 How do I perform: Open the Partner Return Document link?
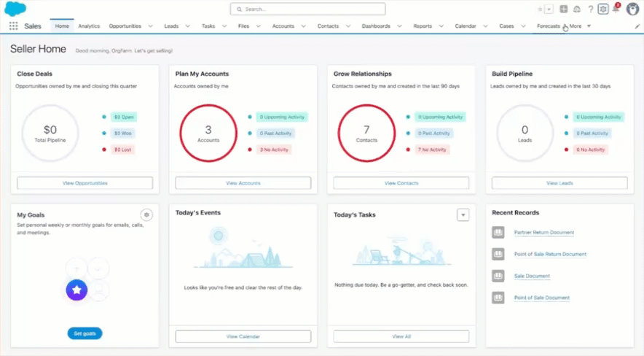pos(543,232)
